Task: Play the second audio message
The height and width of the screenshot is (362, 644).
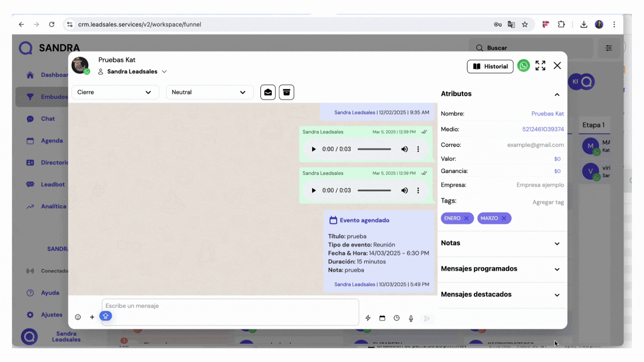Action: click(x=314, y=191)
